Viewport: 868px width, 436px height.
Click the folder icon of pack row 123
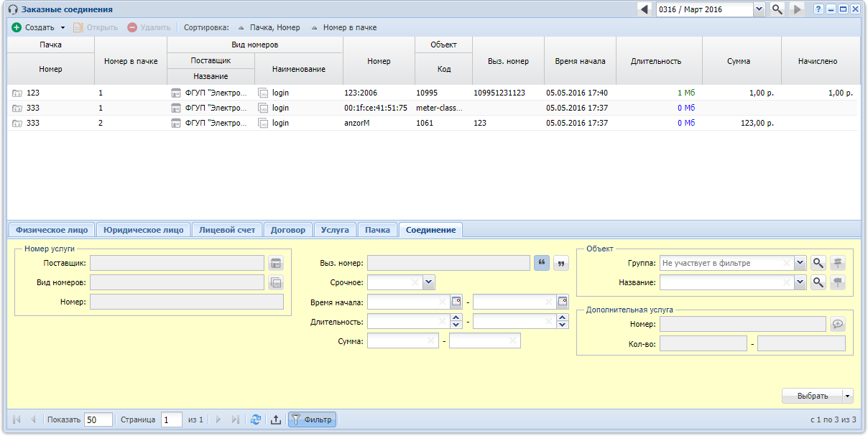[17, 93]
